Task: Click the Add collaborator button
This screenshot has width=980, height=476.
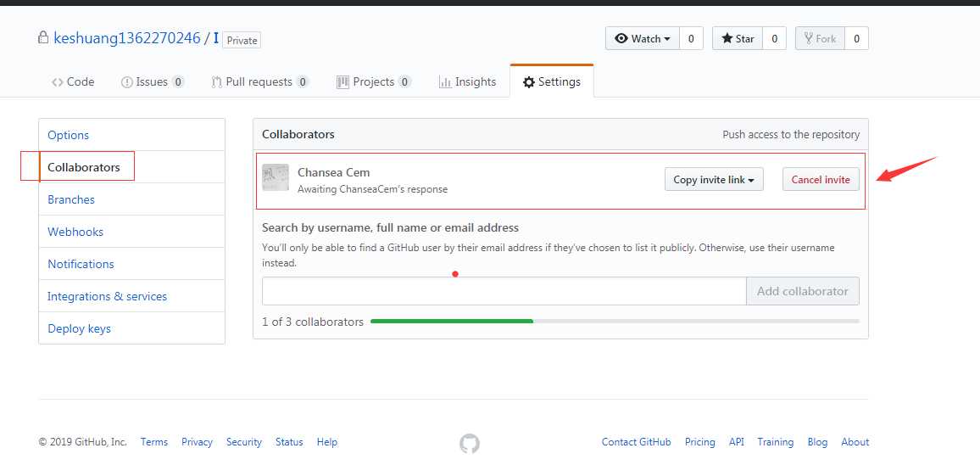Action: 803,292
